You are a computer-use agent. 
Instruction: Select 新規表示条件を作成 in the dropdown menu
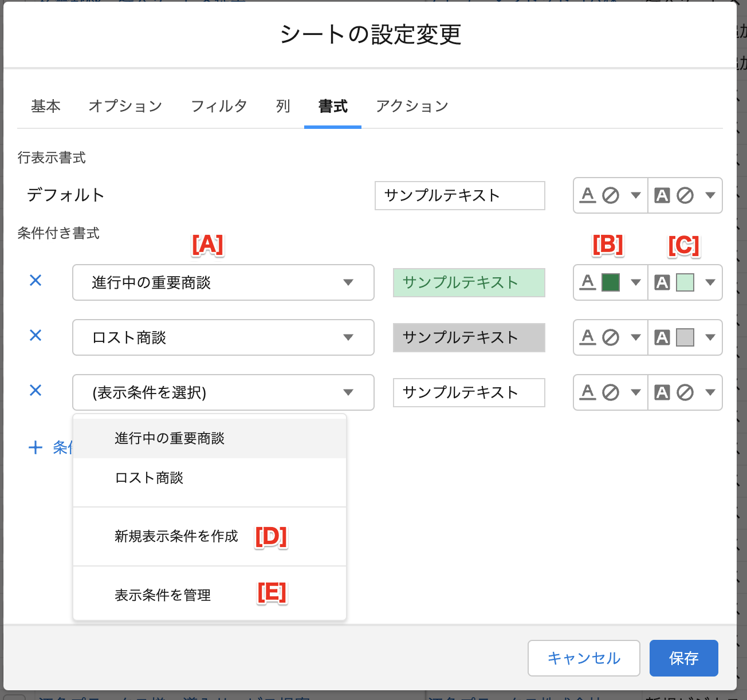coord(176,536)
